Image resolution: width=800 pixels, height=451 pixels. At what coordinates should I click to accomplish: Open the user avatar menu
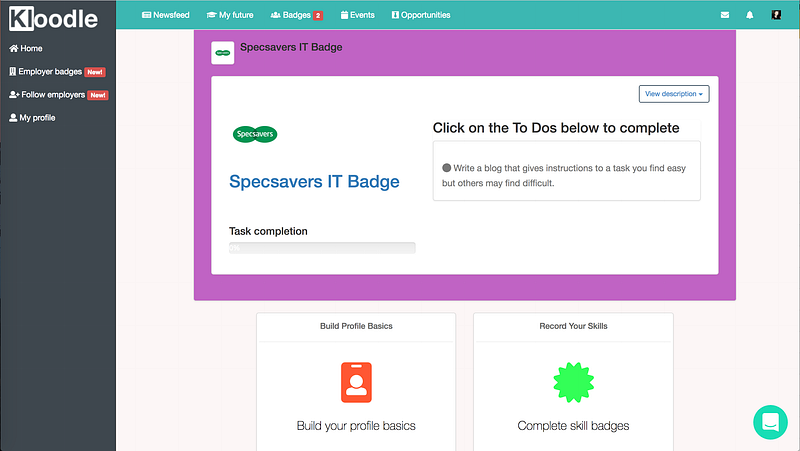click(776, 15)
